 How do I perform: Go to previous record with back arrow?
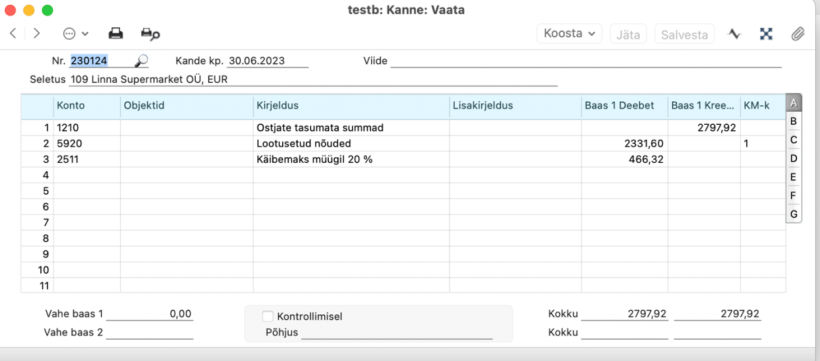pos(13,34)
